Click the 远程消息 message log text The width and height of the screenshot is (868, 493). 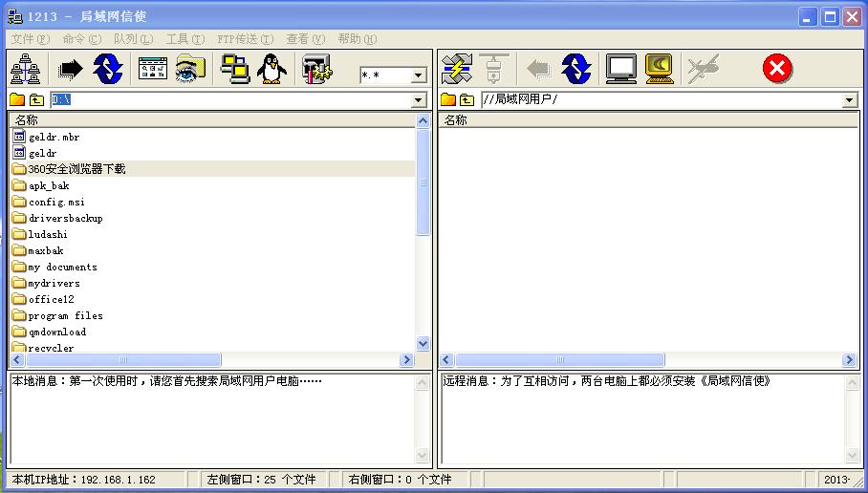607,380
